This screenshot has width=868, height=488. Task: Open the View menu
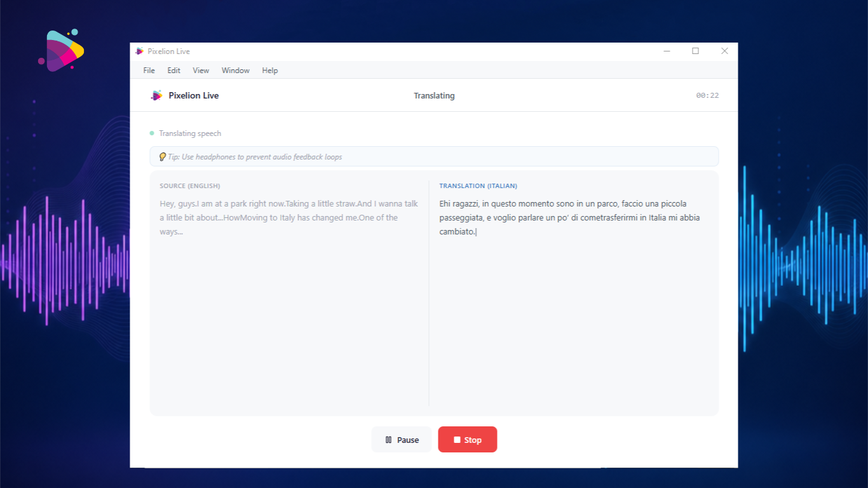point(201,71)
